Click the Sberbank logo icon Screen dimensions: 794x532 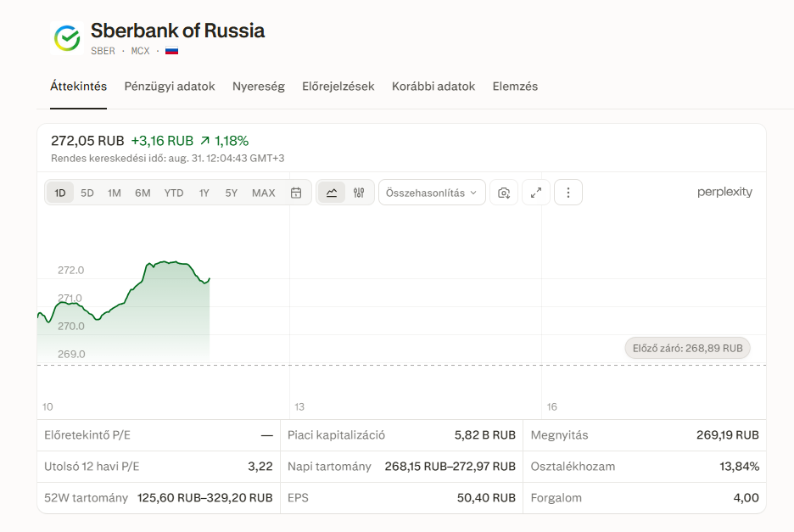pyautogui.click(x=67, y=38)
